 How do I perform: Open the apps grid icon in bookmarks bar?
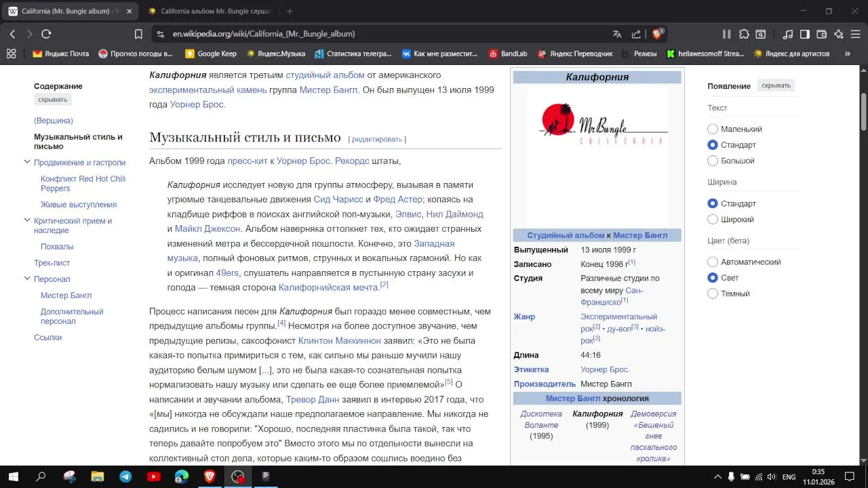click(11, 54)
